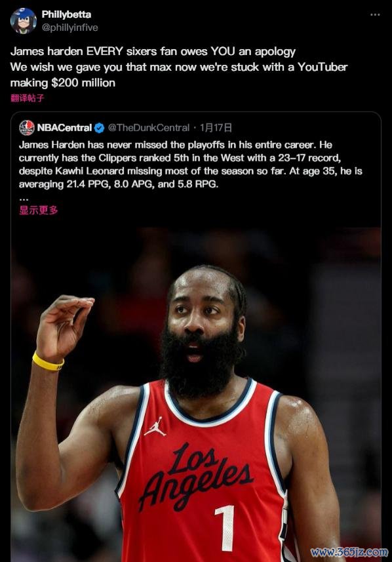Expand quoted tweet with show more link
This screenshot has width=392, height=562.
tap(38, 210)
